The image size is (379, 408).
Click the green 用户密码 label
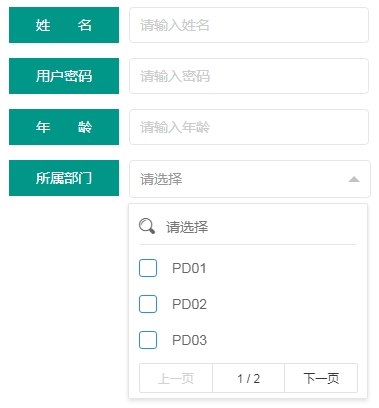(x=64, y=76)
